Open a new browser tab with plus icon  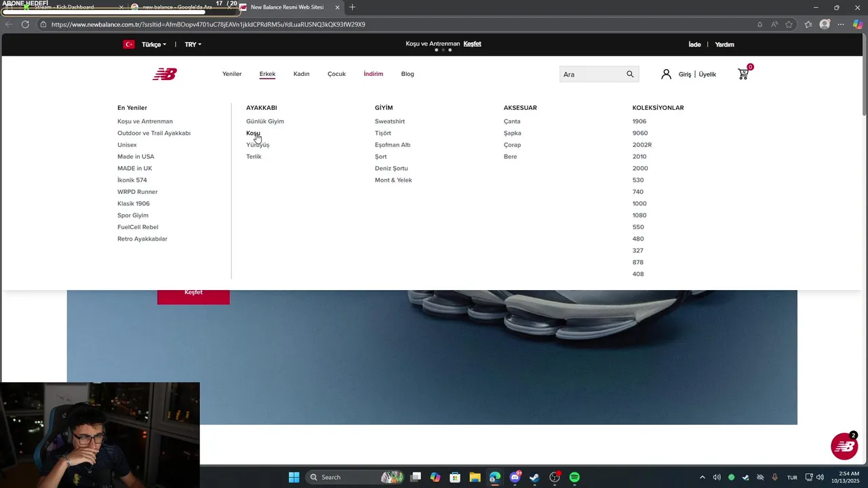(352, 7)
